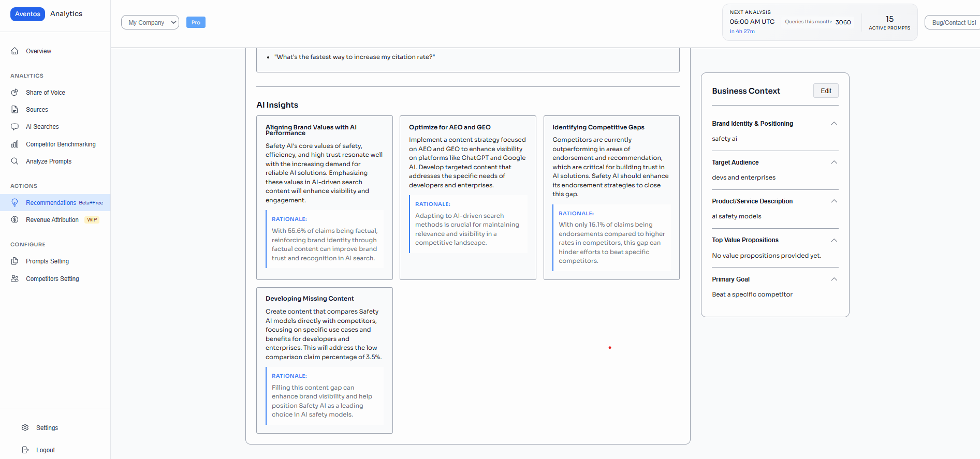This screenshot has height=459, width=980.
Task: Click the Share of Voice pie icon
Action: click(x=15, y=93)
